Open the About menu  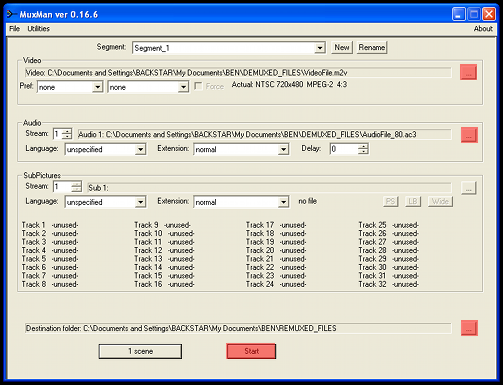coord(483,29)
